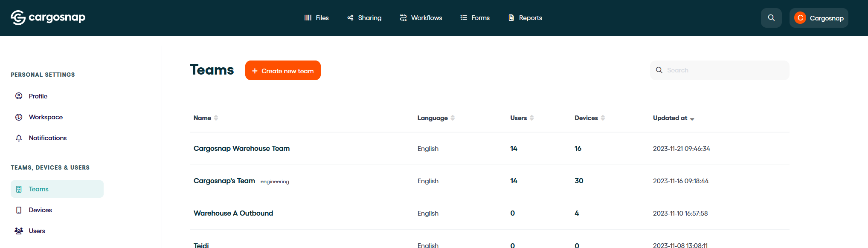Open global search magnifier button

click(x=771, y=18)
